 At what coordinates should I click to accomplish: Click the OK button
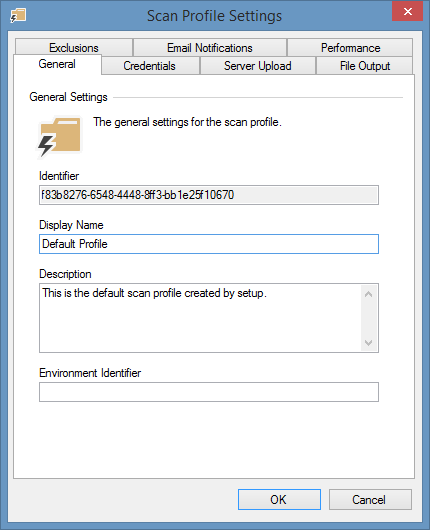click(279, 499)
